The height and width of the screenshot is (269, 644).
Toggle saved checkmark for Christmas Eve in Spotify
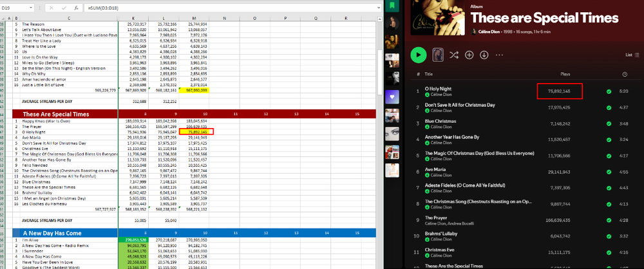pos(609,252)
